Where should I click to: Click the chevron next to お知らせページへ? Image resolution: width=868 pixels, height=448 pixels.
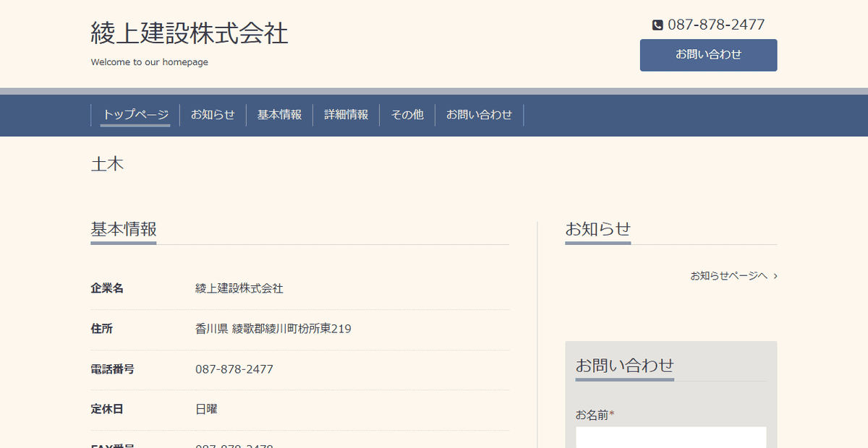click(775, 276)
